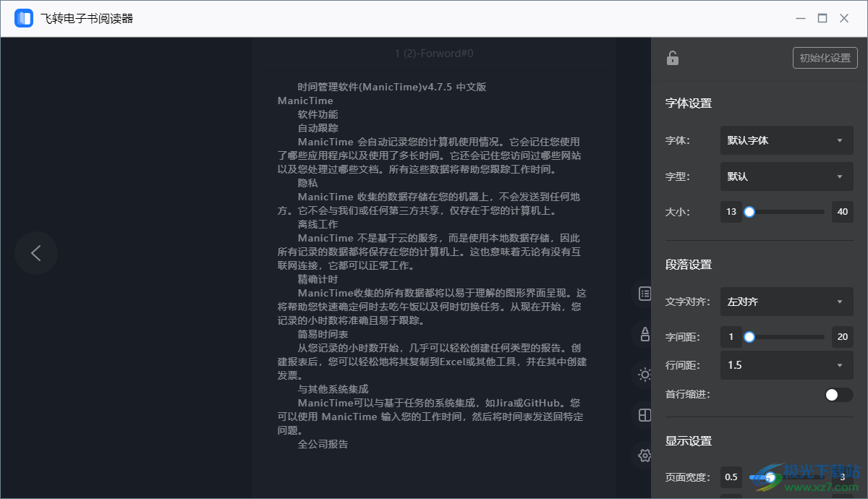Adjust the 字间距 letter spacing slider handle
This screenshot has width=868, height=499.
(749, 337)
